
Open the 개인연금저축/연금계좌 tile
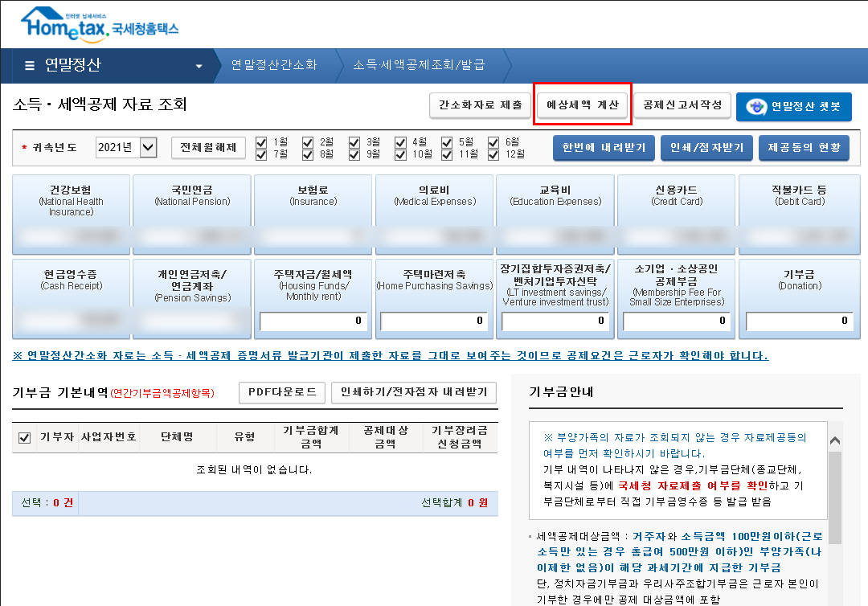tap(192, 299)
